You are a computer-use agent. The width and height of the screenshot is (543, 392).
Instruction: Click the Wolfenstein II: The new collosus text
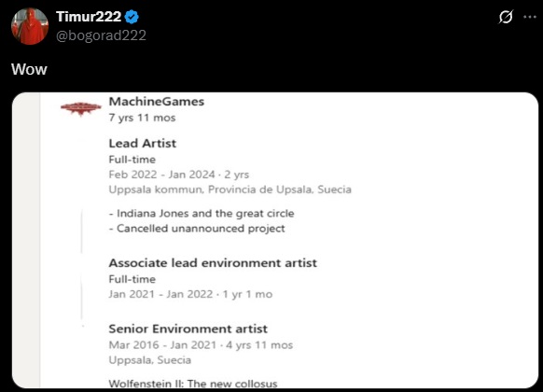pos(193,384)
